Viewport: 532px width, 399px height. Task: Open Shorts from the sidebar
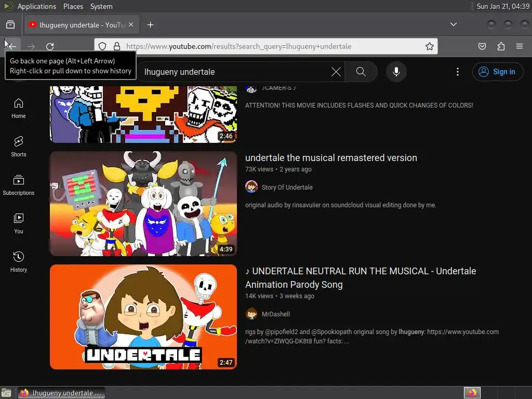(19, 147)
